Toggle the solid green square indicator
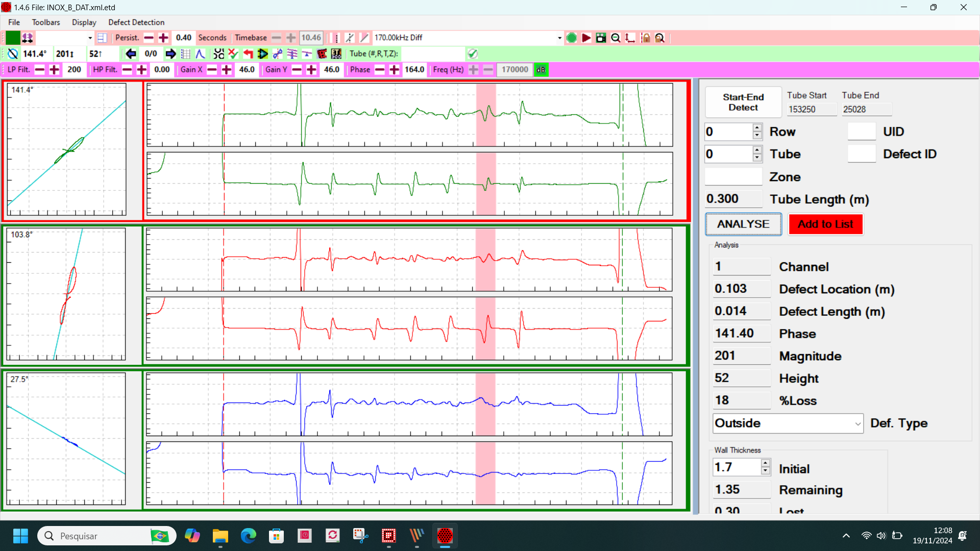The height and width of the screenshot is (551, 980). click(13, 38)
